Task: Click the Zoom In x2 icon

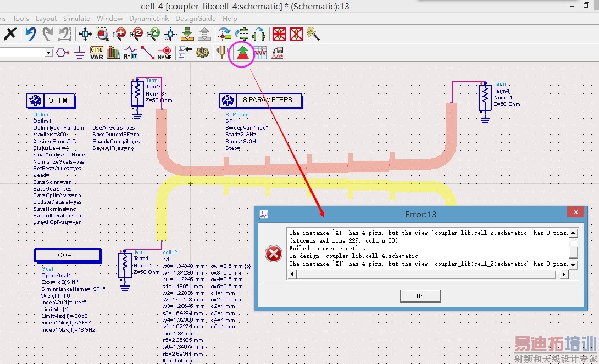Action: click(136, 34)
